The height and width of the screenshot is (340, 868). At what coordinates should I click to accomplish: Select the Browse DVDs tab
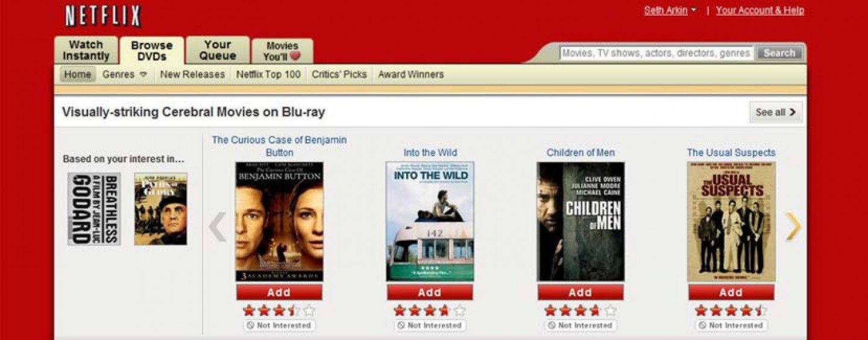tap(152, 51)
